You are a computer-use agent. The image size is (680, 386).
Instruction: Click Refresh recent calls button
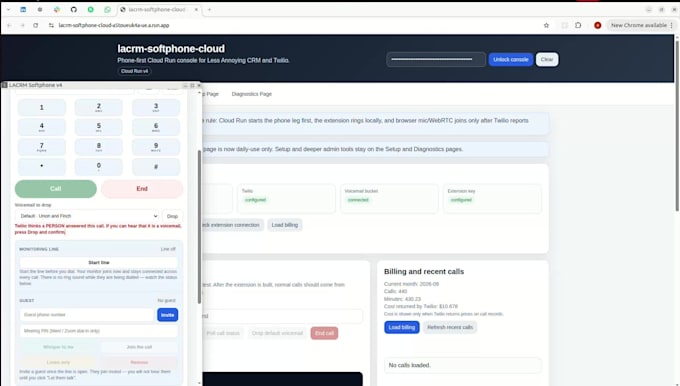[x=450, y=327]
